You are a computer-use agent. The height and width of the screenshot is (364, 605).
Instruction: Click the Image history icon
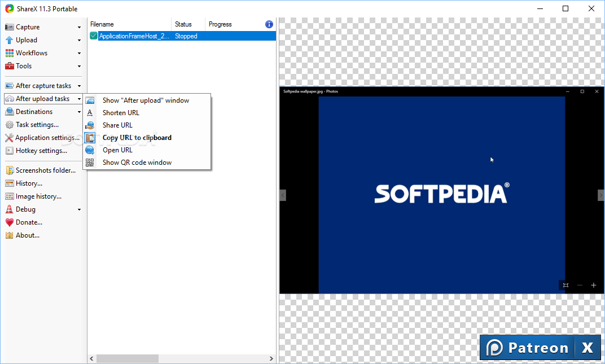tap(9, 196)
